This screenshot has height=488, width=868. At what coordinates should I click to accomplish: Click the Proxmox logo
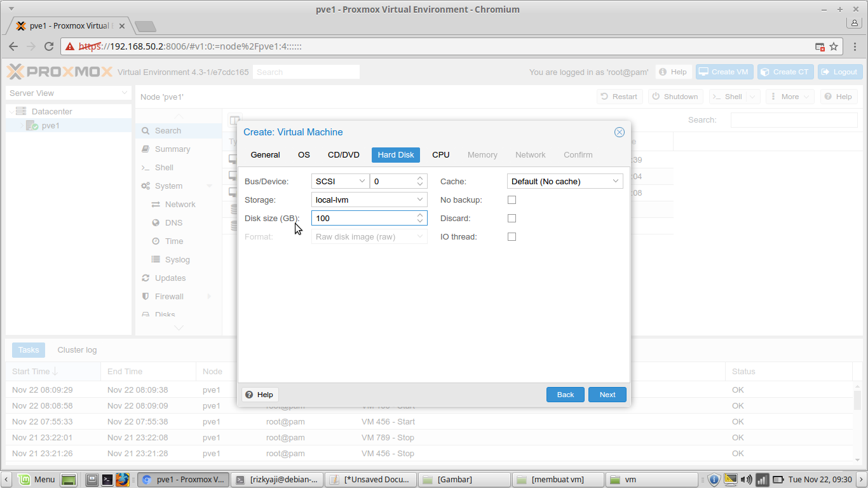click(59, 72)
